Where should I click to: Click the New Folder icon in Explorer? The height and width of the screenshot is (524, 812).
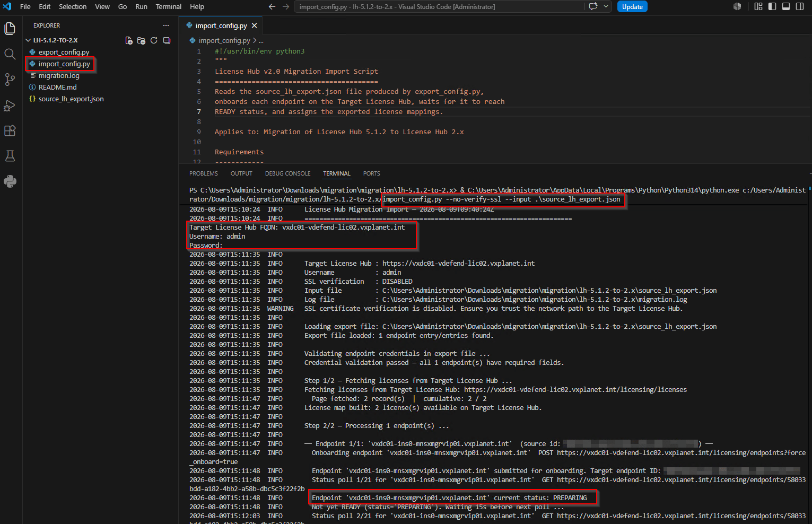pos(141,40)
